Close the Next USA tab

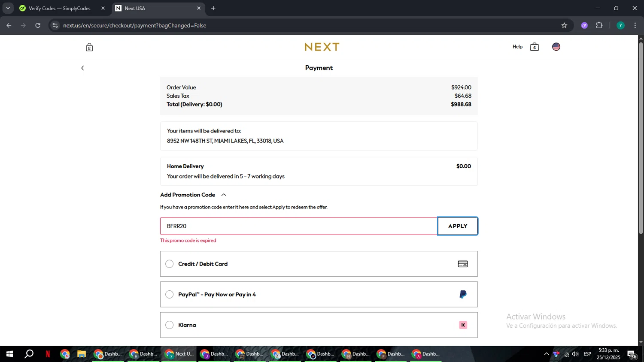[x=199, y=8]
